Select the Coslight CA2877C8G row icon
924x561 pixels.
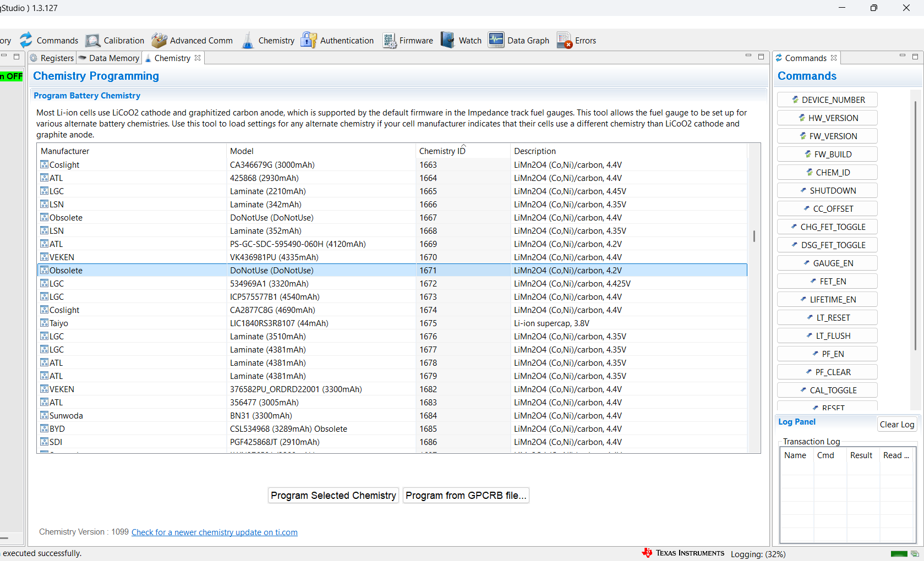click(45, 310)
